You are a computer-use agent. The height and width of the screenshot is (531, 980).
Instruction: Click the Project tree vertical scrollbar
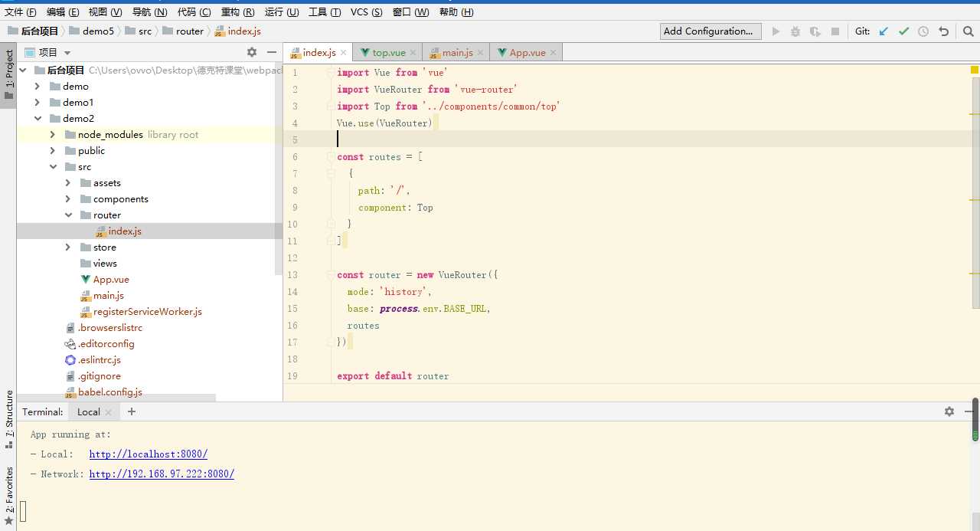coord(279,169)
